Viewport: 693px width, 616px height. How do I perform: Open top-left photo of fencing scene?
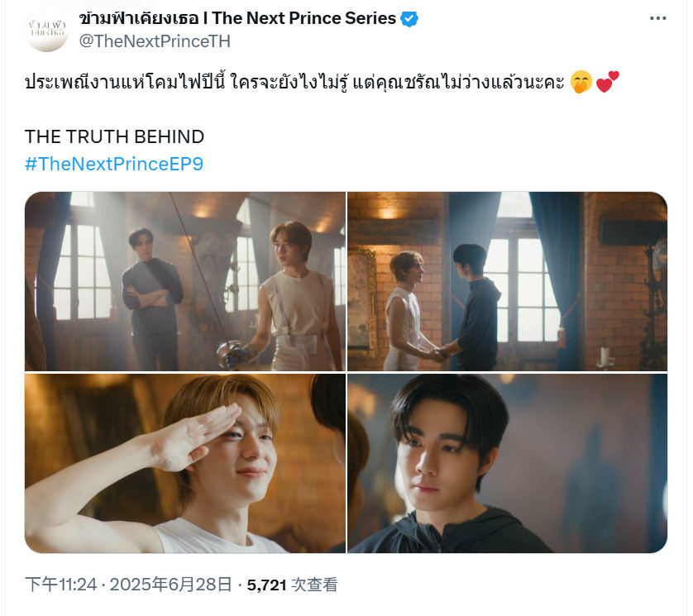coord(185,281)
